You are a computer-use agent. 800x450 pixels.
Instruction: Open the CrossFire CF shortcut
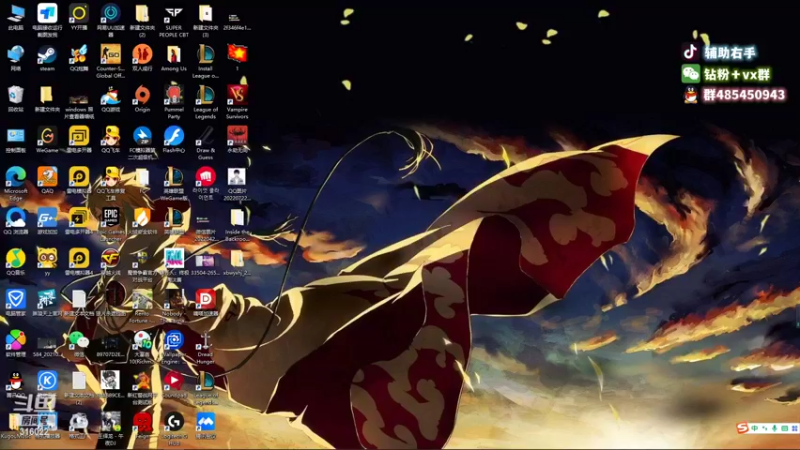point(110,262)
